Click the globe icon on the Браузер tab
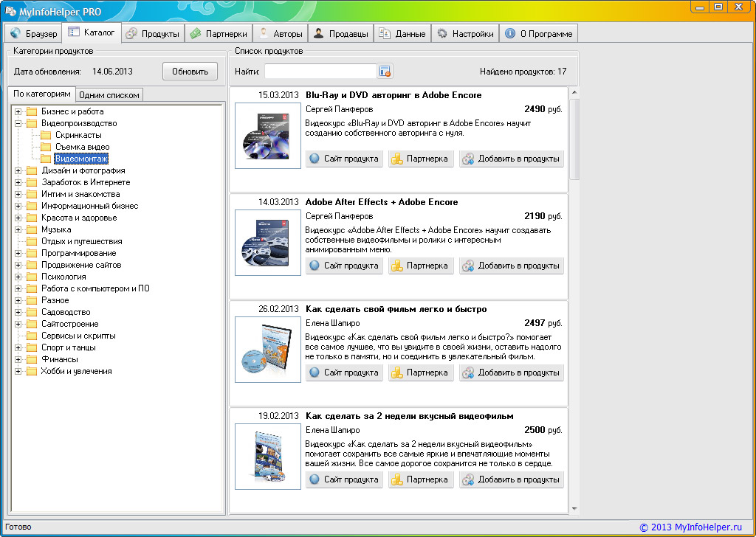 [16, 34]
